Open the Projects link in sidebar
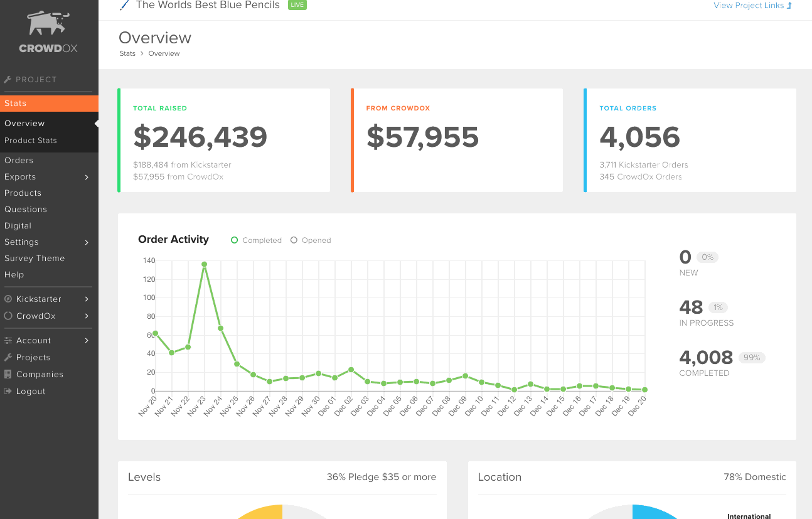The width and height of the screenshot is (812, 519). [x=33, y=358]
